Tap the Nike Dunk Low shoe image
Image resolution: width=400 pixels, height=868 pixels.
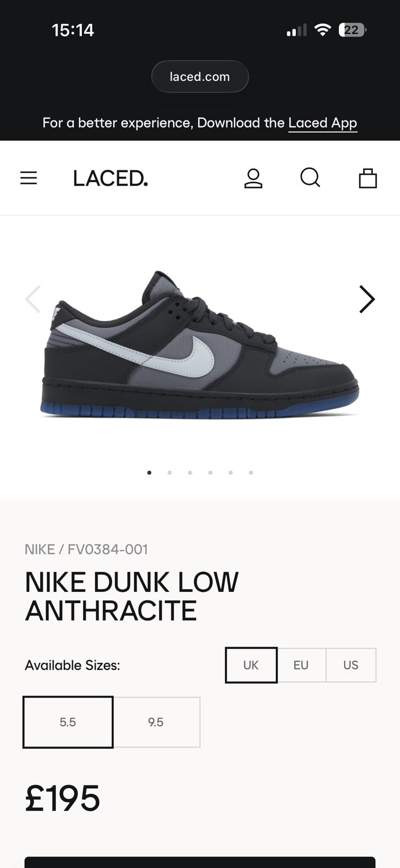pyautogui.click(x=199, y=345)
